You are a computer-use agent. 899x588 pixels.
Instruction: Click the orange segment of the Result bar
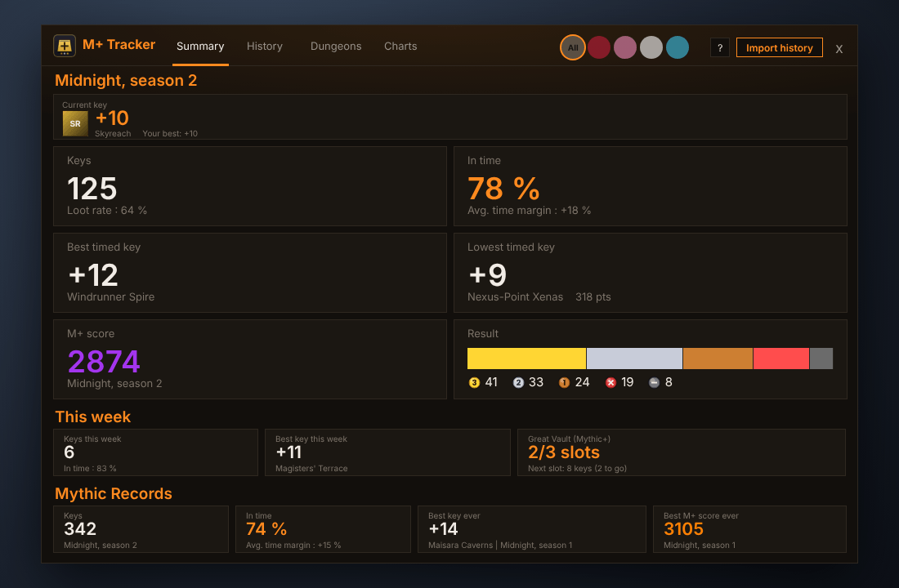tap(718, 359)
